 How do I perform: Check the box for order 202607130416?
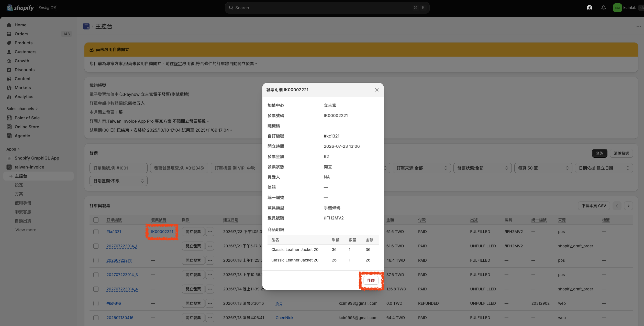[x=96, y=318]
